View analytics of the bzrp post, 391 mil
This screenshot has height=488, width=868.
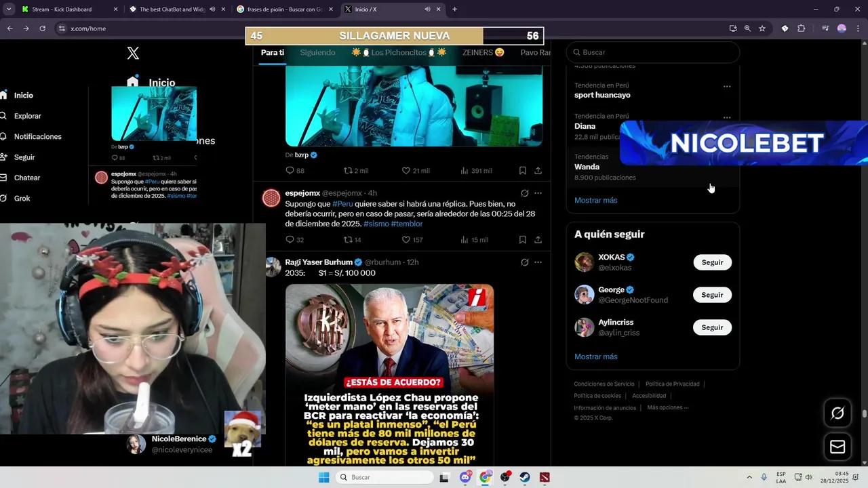coord(476,171)
